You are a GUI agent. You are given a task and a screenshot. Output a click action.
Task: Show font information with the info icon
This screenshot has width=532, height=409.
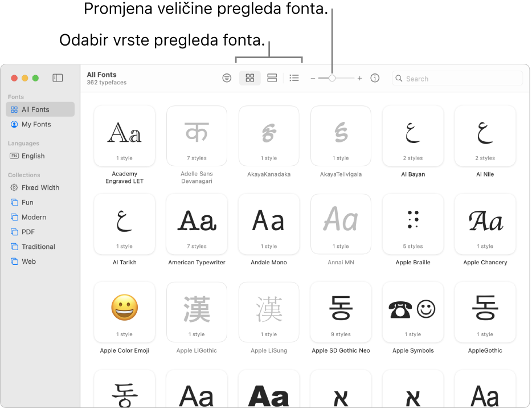pos(375,78)
